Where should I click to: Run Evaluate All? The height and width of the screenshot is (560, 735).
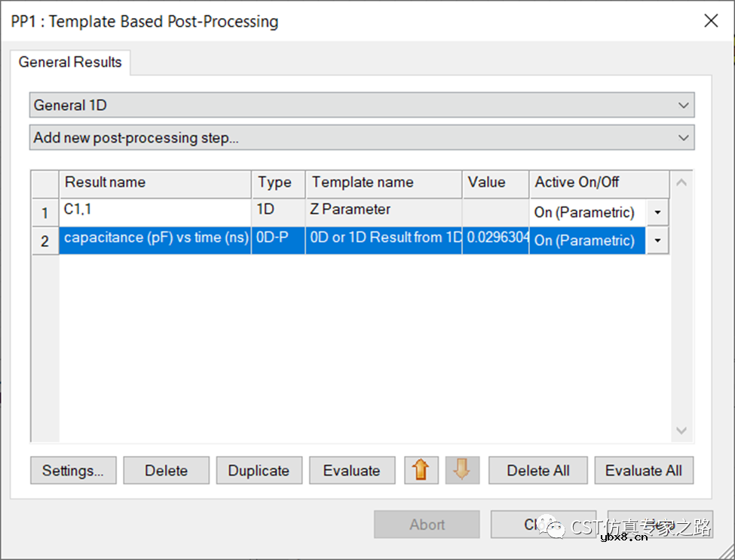643,470
